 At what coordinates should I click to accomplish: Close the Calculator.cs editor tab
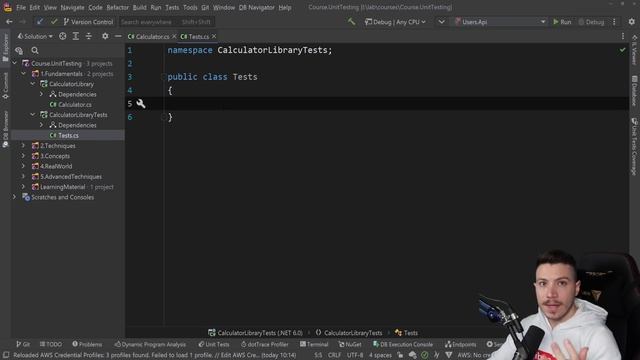tap(174, 36)
